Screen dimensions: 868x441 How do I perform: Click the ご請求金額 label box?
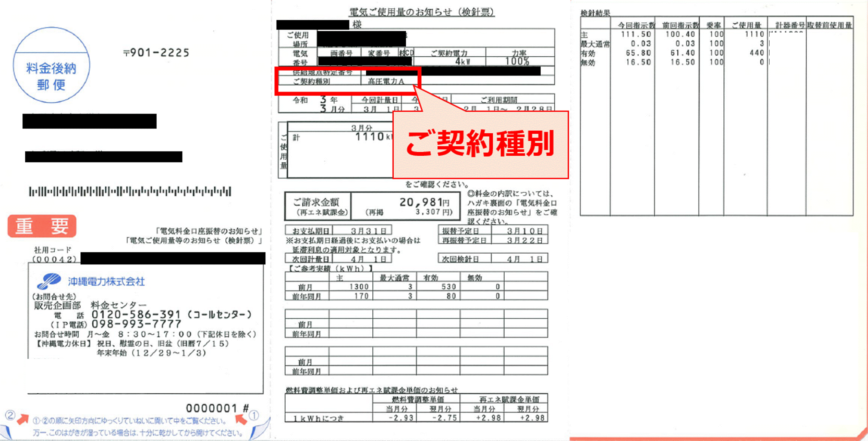[x=318, y=206]
